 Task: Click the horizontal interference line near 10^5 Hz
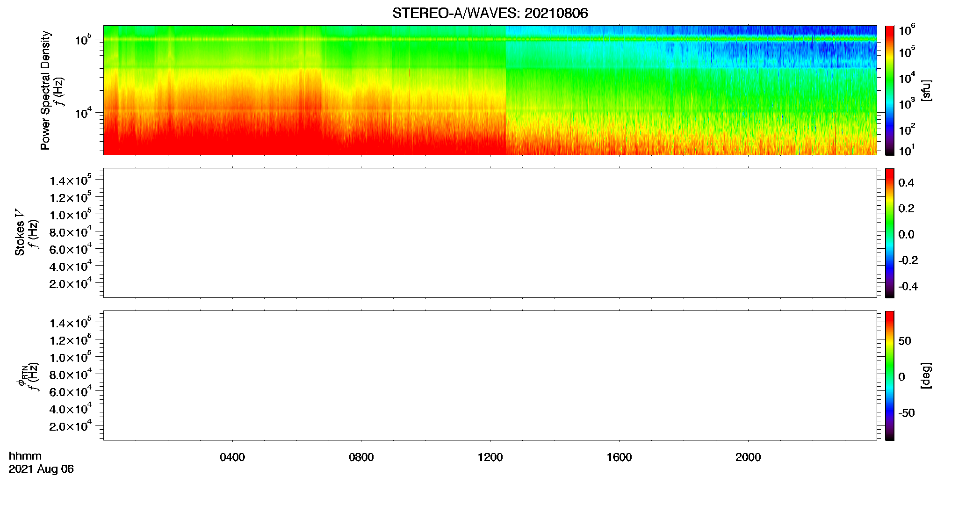490,39
